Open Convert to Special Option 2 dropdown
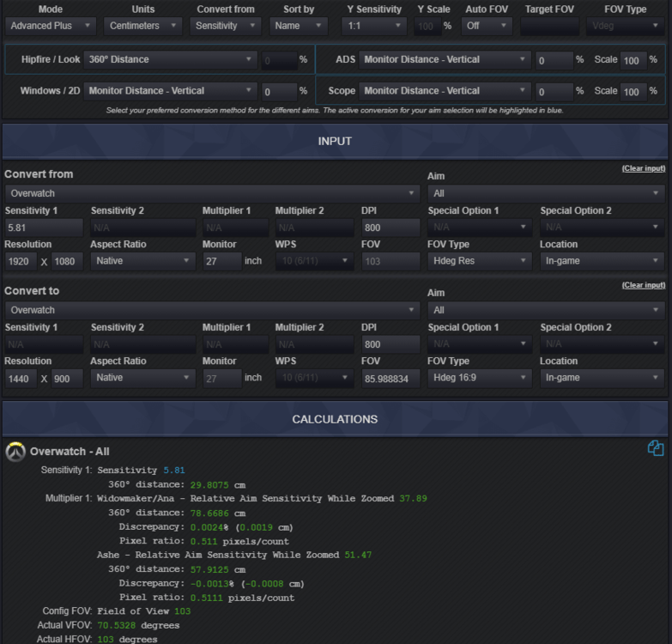Screen dimensions: 672x644 pyautogui.click(x=602, y=343)
